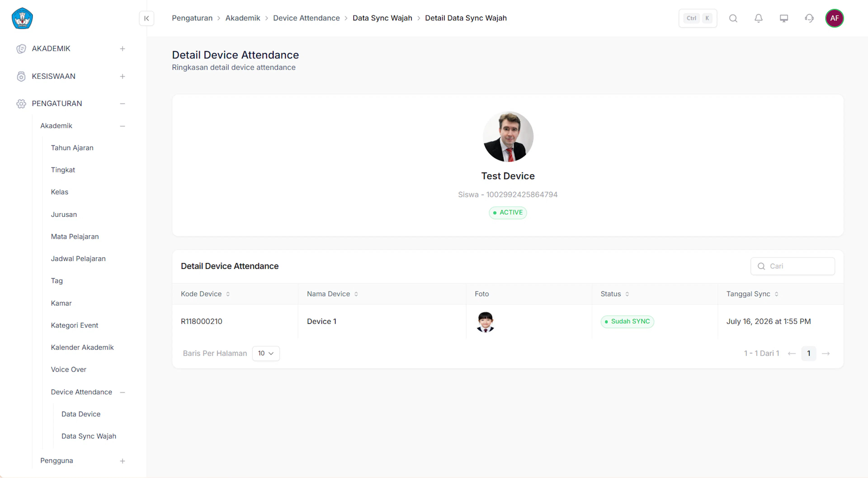Click the Test Device profile photo
The image size is (868, 478).
click(508, 137)
